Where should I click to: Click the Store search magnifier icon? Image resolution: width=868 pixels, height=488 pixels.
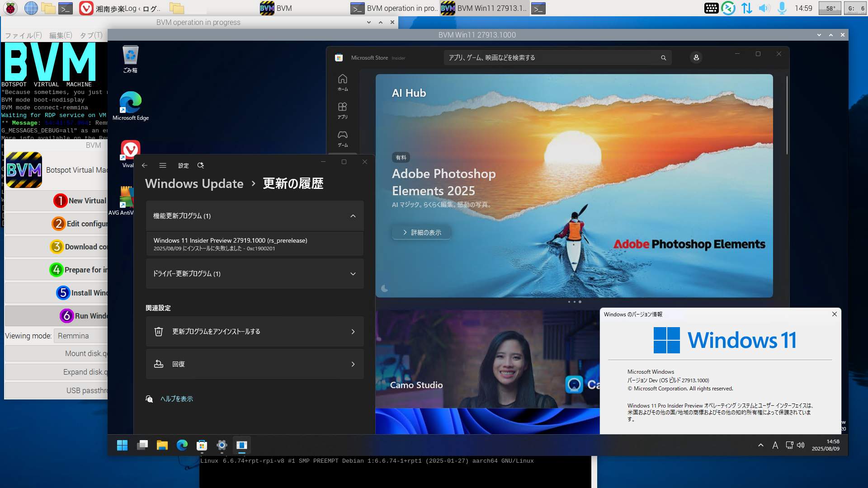663,58
